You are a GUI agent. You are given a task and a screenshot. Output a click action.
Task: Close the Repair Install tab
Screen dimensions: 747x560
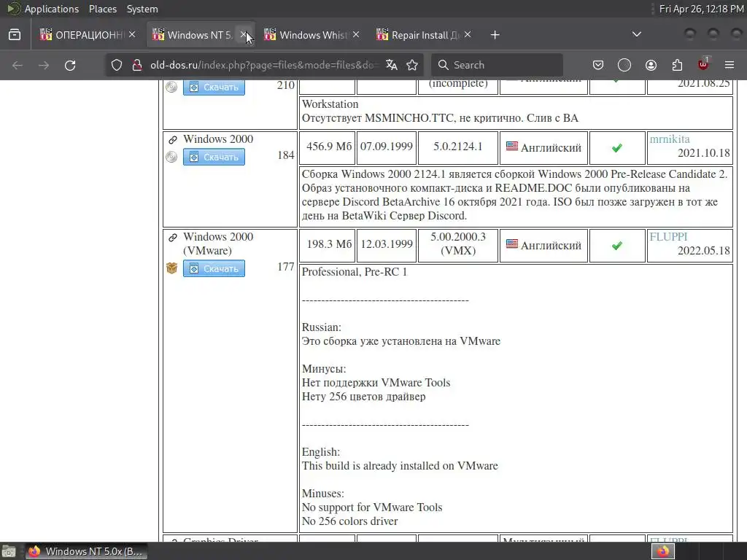click(x=468, y=35)
